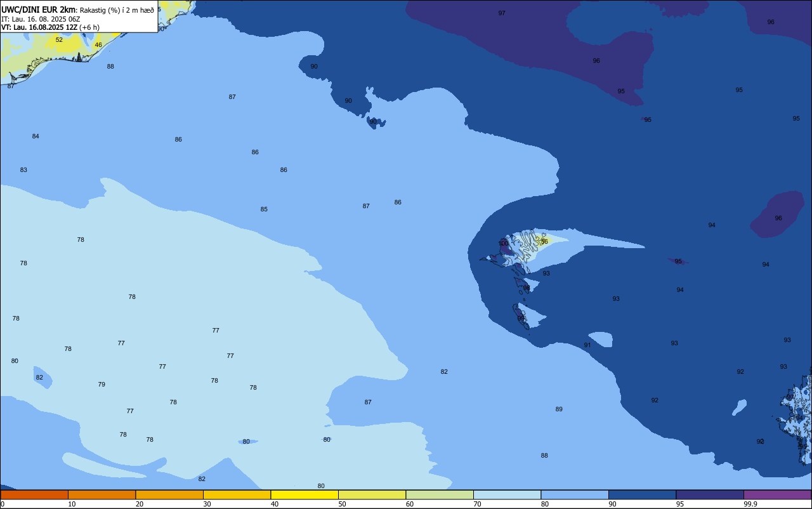Click the '52' value on the yellow coast
Viewport: 812px width, 509px height.
point(59,40)
